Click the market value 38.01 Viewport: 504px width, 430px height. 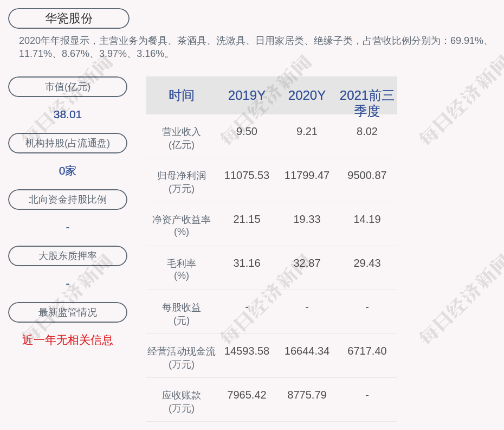(68, 114)
